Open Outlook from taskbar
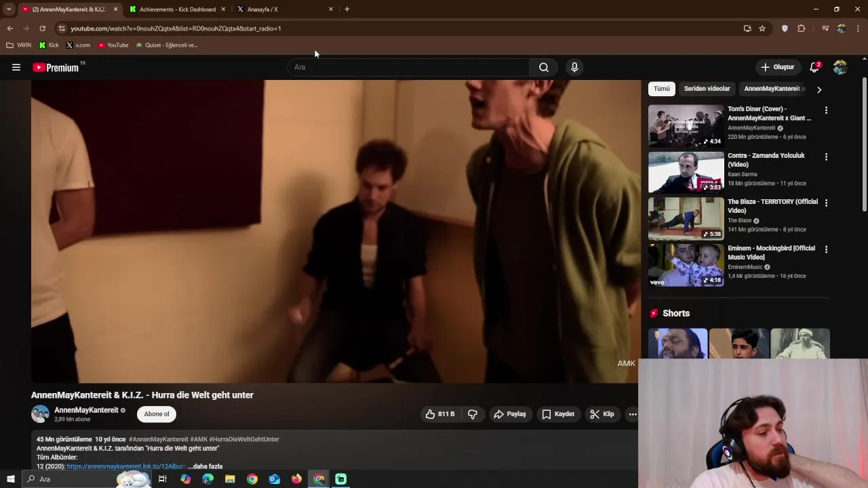 click(x=274, y=479)
